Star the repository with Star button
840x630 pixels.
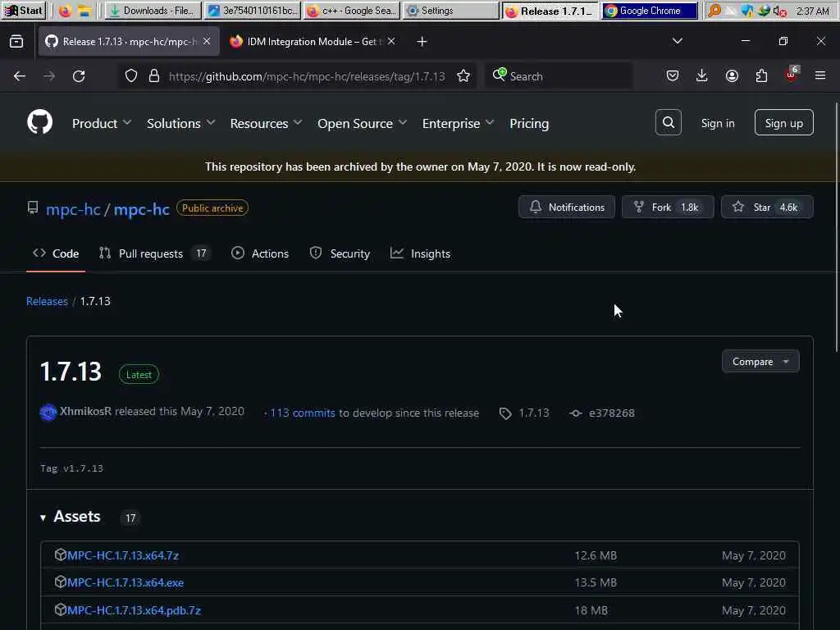767,207
